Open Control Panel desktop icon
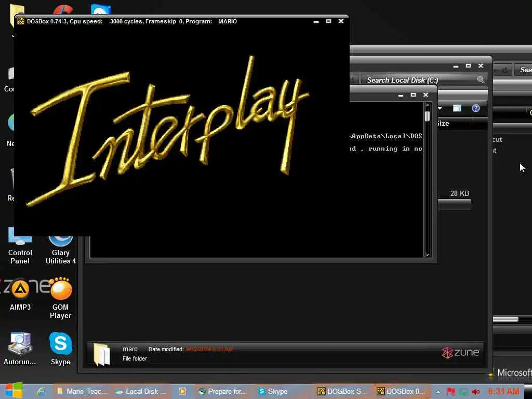The height and width of the screenshot is (399, 532). pos(20,247)
